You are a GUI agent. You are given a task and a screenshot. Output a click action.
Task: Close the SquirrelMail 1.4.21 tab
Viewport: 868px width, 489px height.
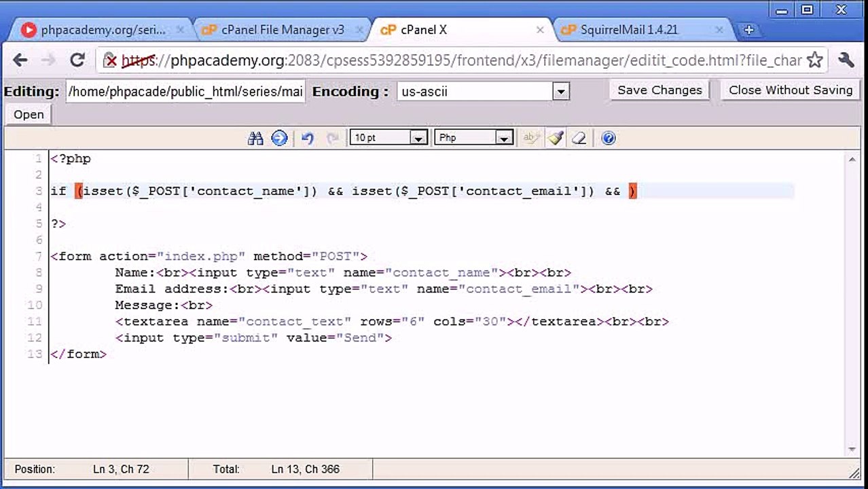(719, 30)
